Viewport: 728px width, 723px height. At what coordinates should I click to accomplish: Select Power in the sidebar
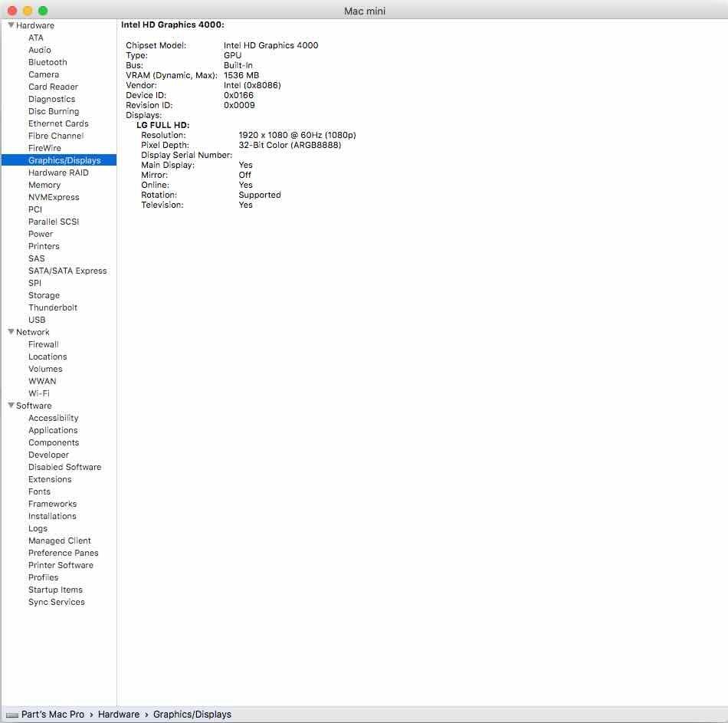click(41, 234)
